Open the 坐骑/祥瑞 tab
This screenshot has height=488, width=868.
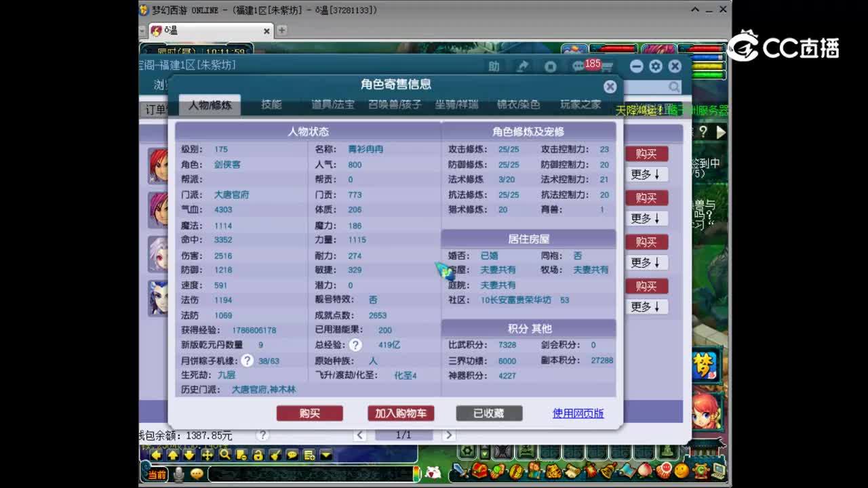coord(456,104)
